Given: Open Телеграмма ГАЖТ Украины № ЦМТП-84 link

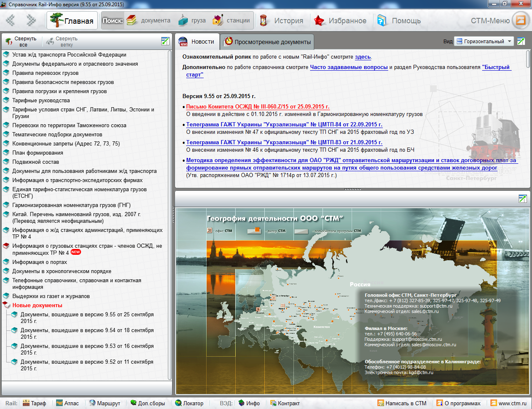Looking at the screenshot, I should (284, 124).
